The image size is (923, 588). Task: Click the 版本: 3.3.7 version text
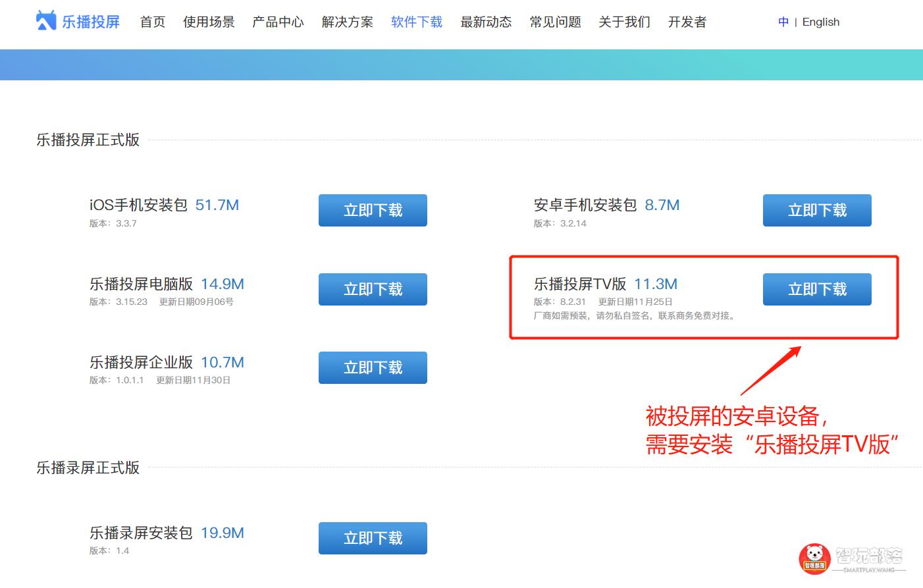pyautogui.click(x=113, y=223)
